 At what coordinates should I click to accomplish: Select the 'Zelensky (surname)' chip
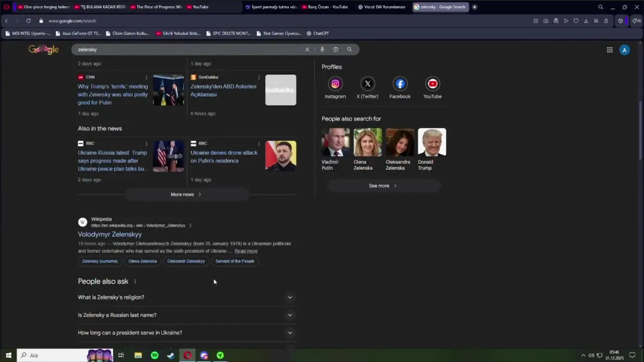(x=100, y=261)
